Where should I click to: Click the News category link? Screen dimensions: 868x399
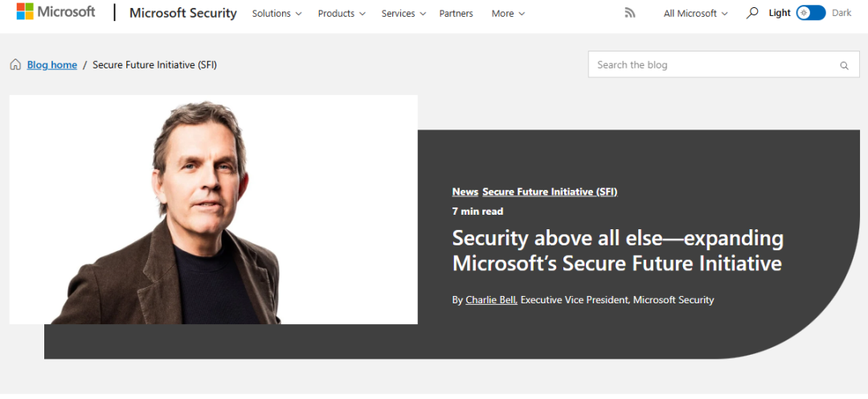(465, 191)
